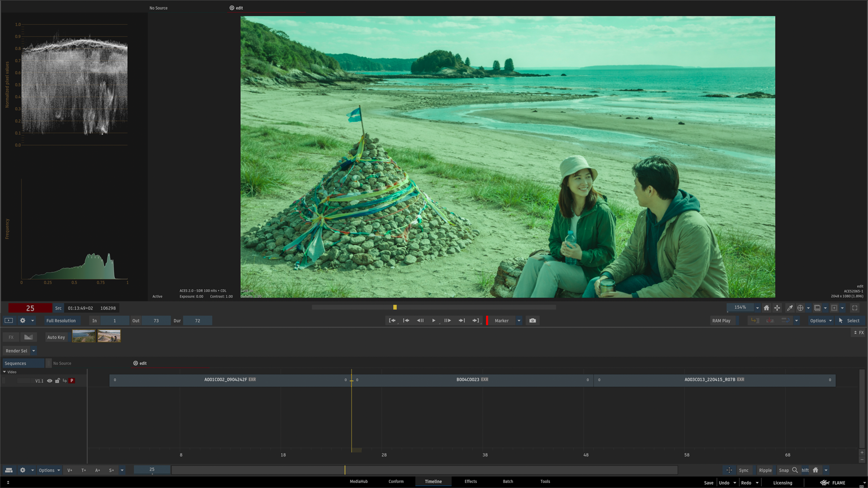Switch to the Effects tab
868x488 pixels.
pyautogui.click(x=470, y=482)
